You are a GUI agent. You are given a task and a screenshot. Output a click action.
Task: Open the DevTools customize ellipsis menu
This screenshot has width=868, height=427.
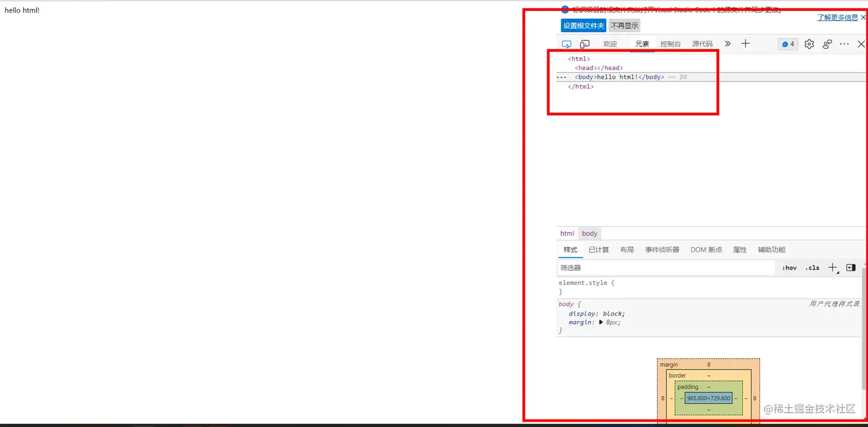(844, 44)
